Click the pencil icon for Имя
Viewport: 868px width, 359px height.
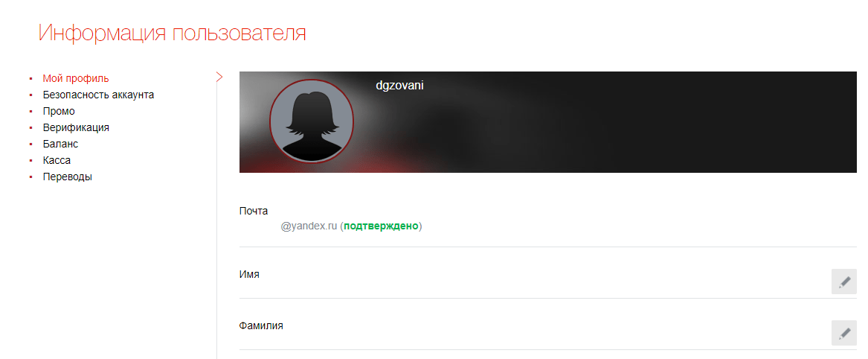(843, 282)
